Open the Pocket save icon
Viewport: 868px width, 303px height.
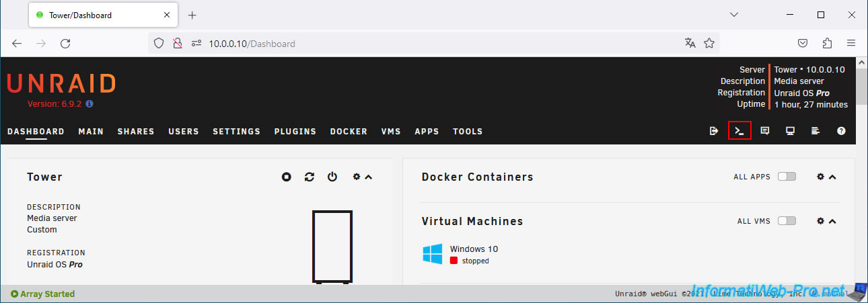pyautogui.click(x=803, y=43)
